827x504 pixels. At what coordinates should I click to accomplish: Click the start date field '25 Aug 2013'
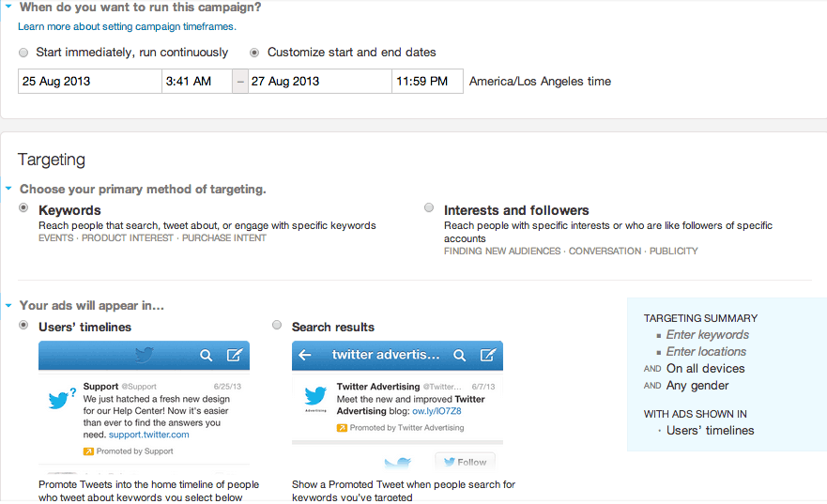coord(89,82)
